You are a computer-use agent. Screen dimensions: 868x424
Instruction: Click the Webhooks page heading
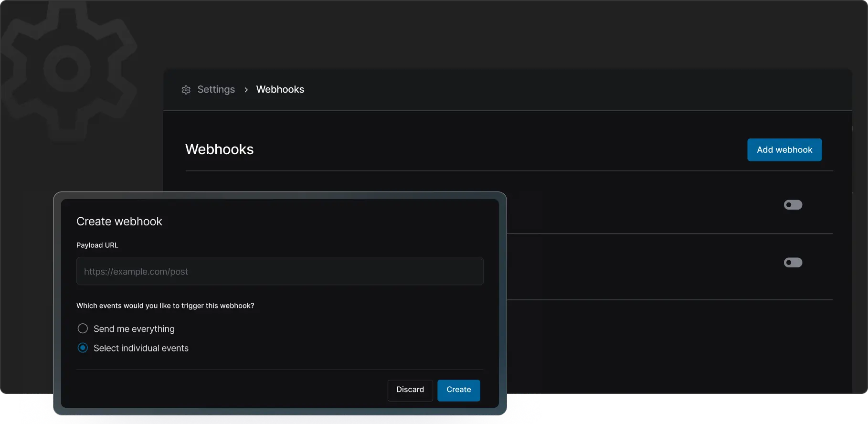click(219, 149)
